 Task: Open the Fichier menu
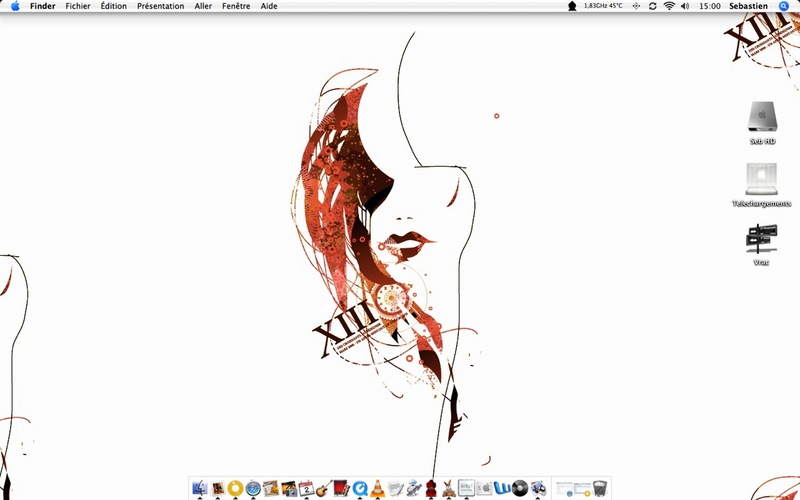click(77, 6)
